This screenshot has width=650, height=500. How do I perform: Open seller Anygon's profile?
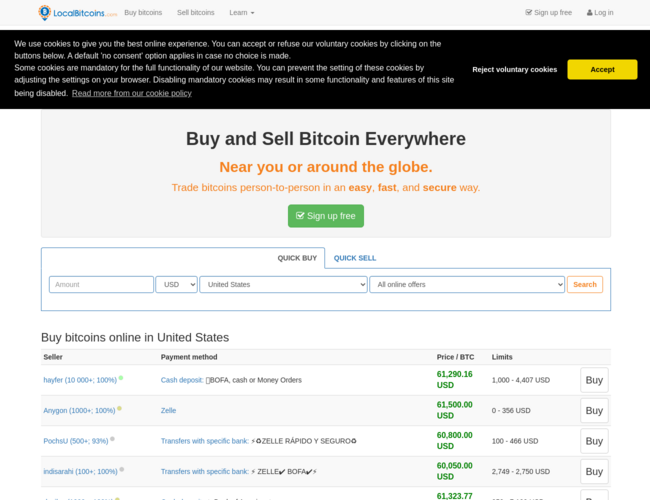coord(79,410)
